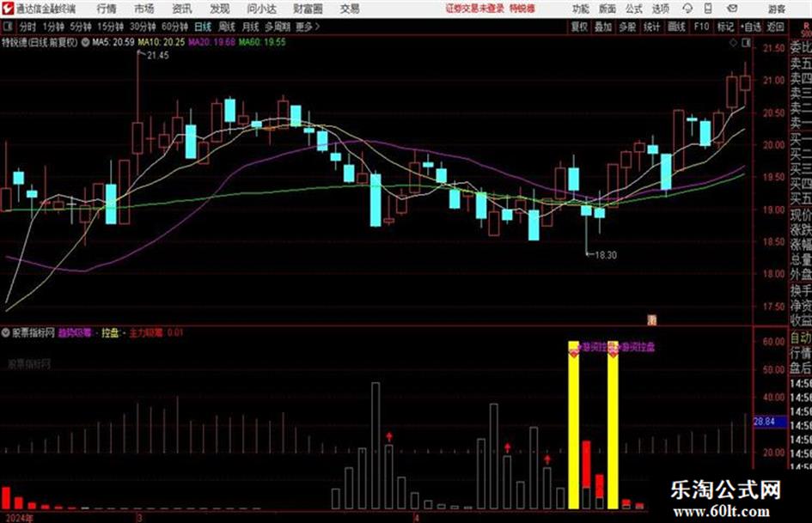
Task: Click the 18.30 low price marker
Action: pyautogui.click(x=606, y=255)
